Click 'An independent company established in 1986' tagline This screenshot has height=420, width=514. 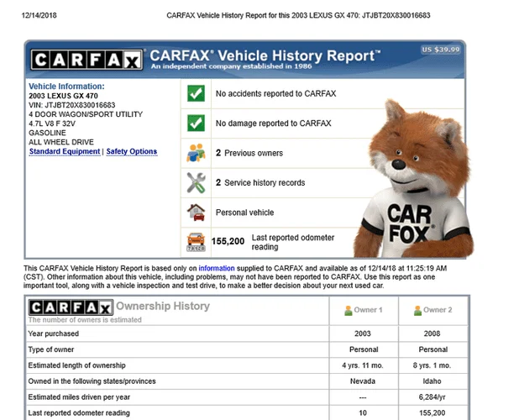tap(231, 66)
